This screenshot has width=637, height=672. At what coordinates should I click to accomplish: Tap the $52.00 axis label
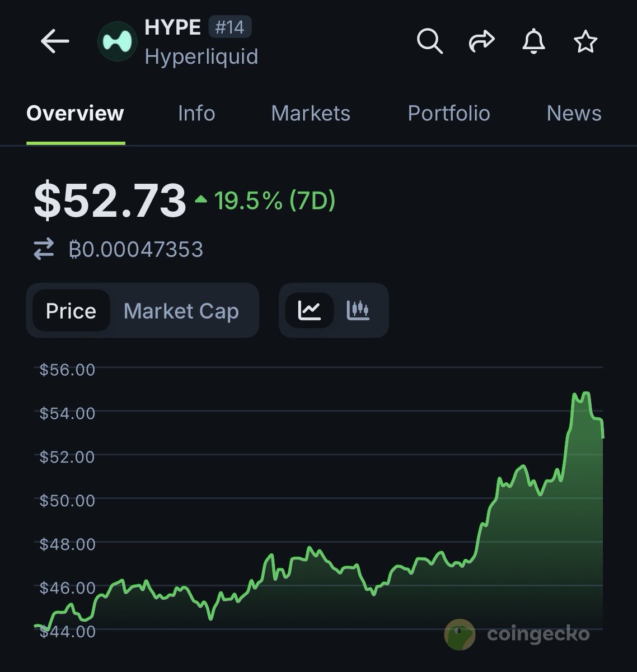pos(67,457)
